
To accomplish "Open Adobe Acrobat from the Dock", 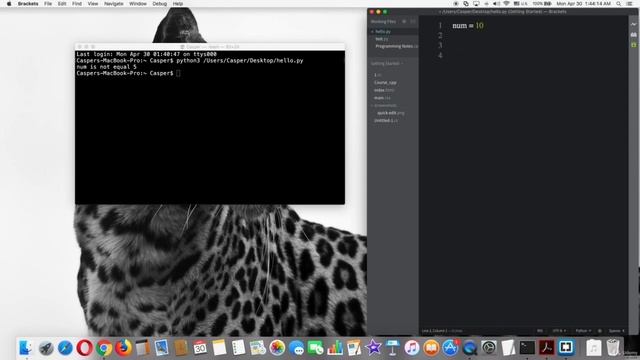I will click(x=547, y=348).
